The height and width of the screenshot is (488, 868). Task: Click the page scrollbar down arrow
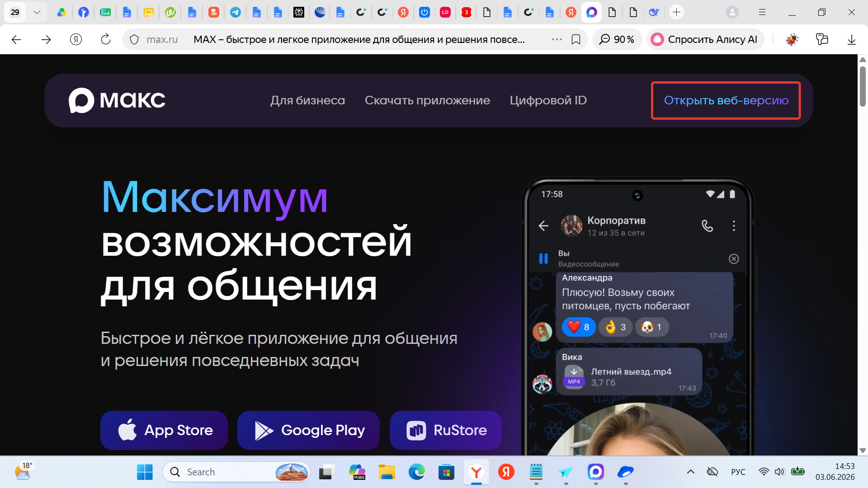[x=863, y=450]
